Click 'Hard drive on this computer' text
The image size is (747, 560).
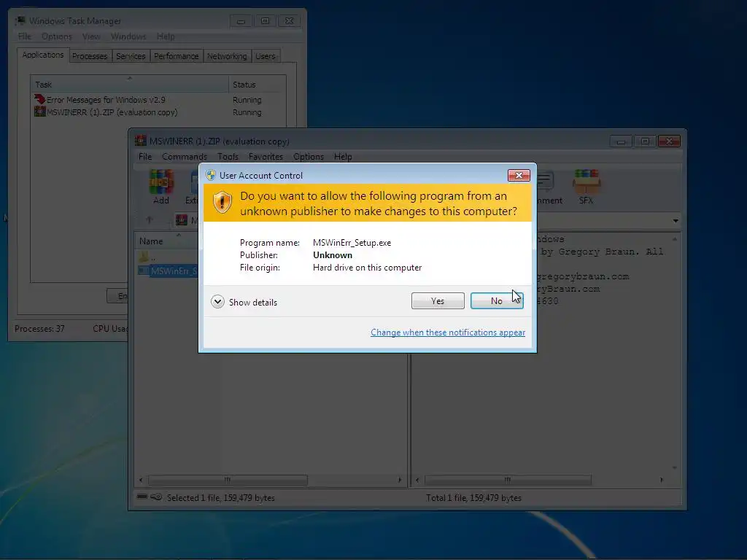[368, 268]
